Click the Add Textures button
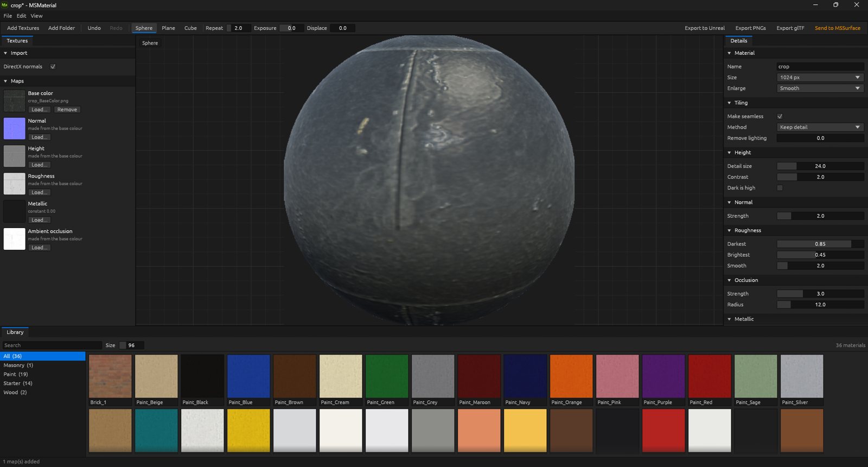This screenshot has height=467, width=868. [x=23, y=28]
